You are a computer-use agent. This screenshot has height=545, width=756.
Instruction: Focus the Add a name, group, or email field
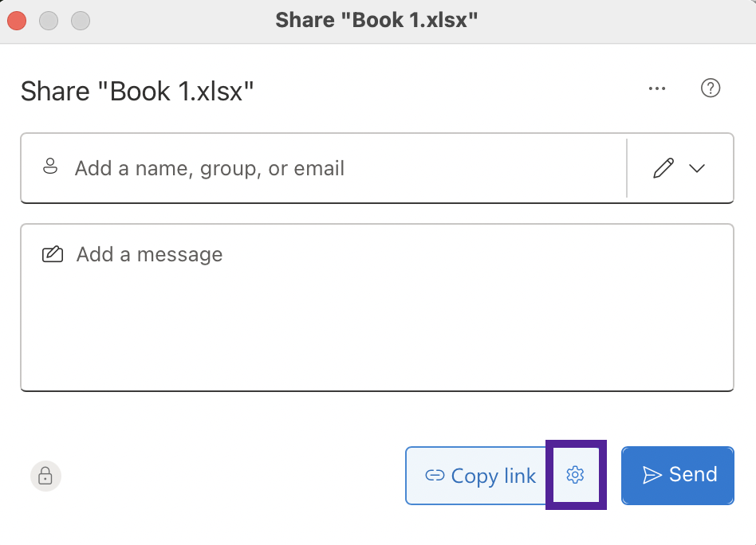click(x=323, y=168)
